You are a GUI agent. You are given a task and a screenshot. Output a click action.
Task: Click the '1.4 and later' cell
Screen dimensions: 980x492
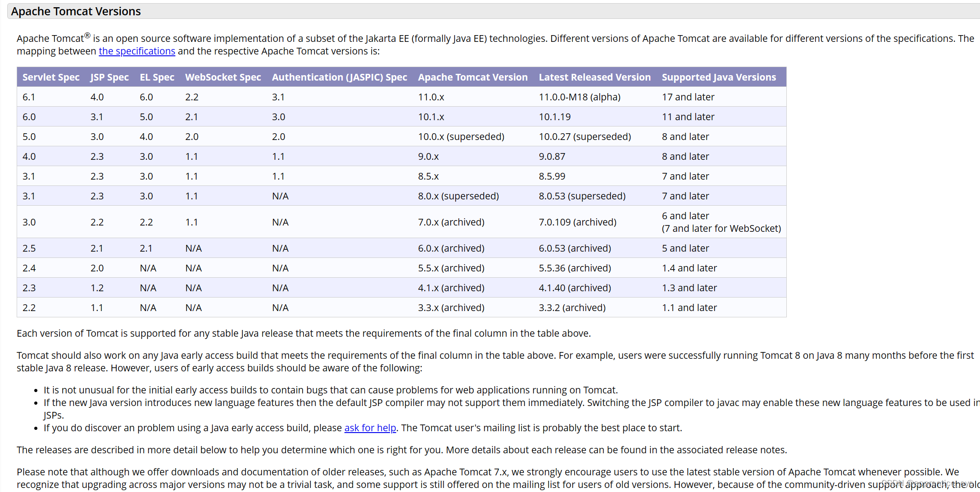click(690, 268)
